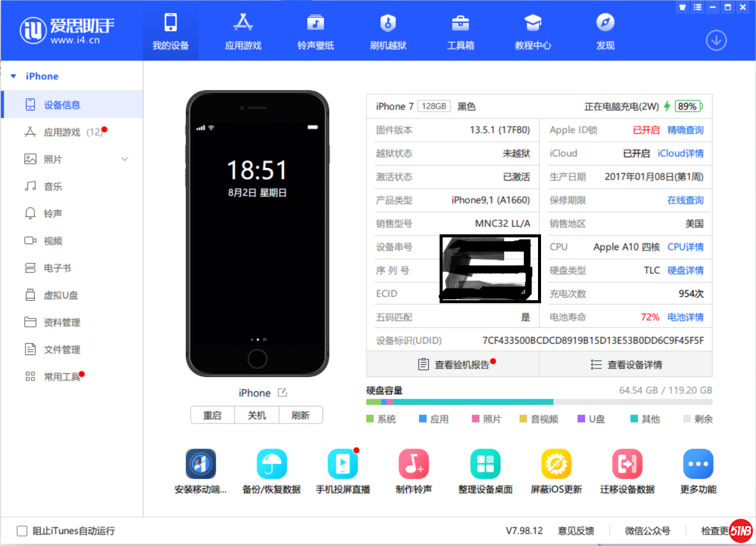Open the 精确查询 Apple ID lock link
Viewport: 756px width, 546px height.
tap(685, 130)
